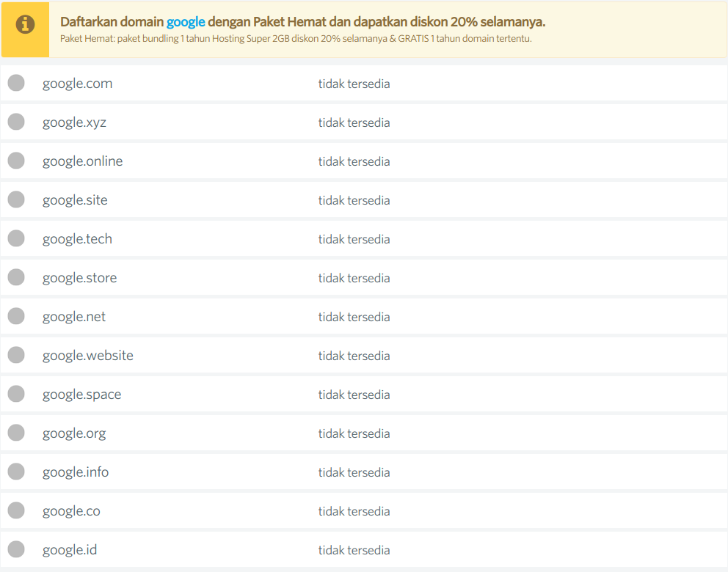Image resolution: width=728 pixels, height=572 pixels.
Task: Click the google.tech domain name
Action: pyautogui.click(x=78, y=239)
